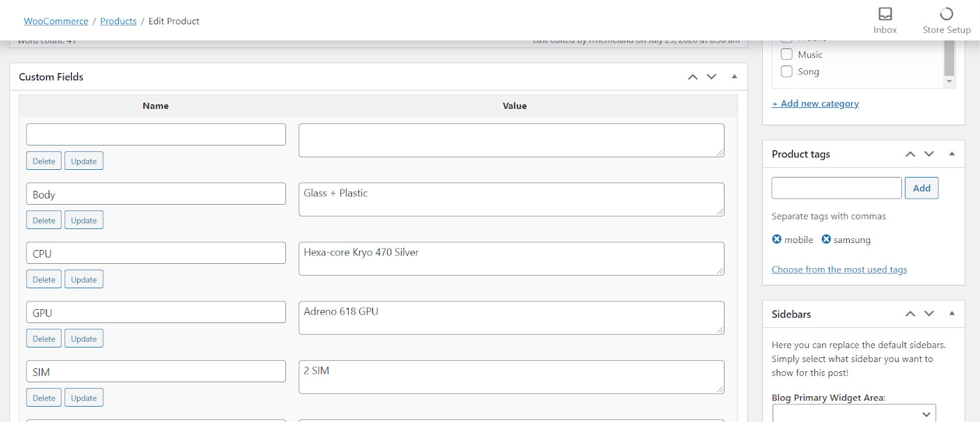Collapse the Custom Fields panel
980x422 pixels.
[734, 77]
